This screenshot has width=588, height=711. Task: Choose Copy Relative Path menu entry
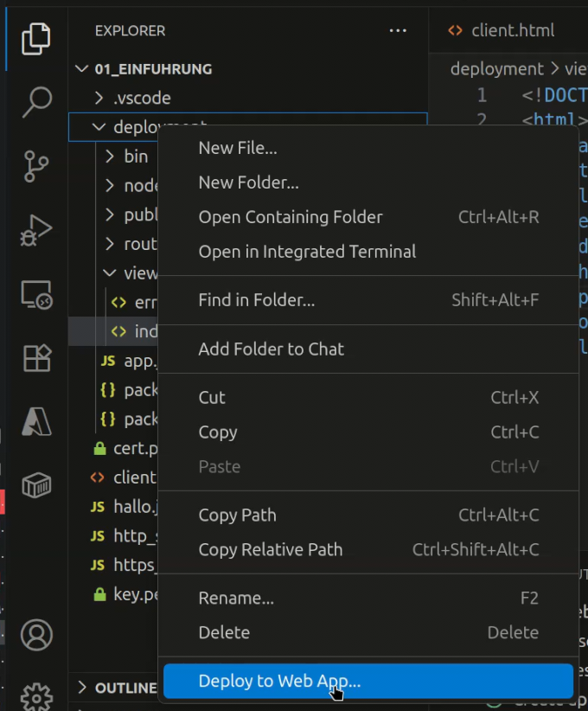(x=271, y=550)
